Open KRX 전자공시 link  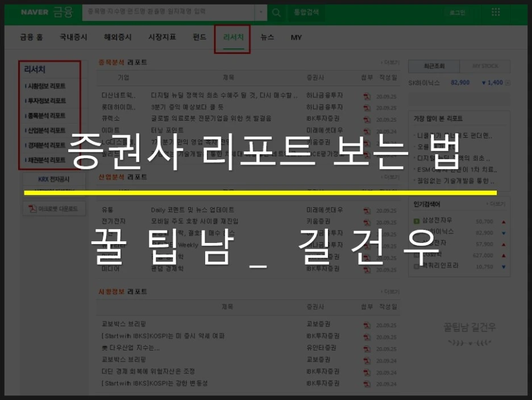point(53,179)
